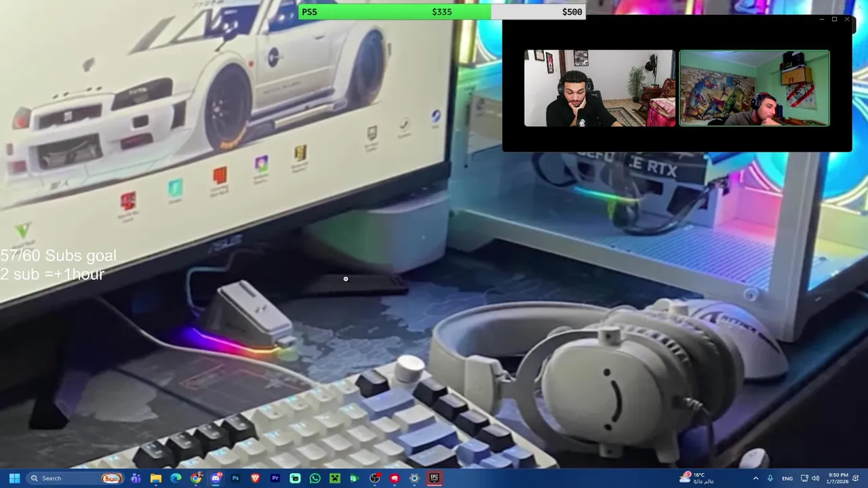
Task: Click the microphone icon in the system tray
Action: pyautogui.click(x=770, y=478)
